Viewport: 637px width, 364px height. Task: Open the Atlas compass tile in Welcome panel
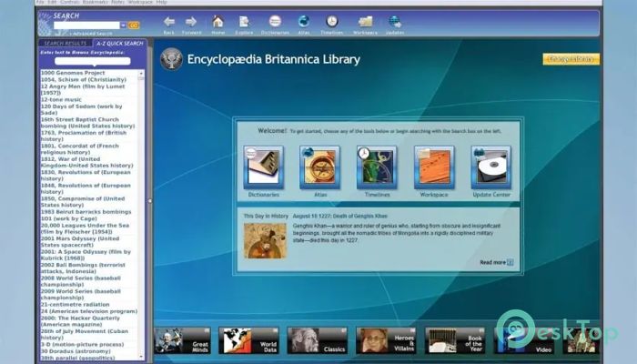click(319, 167)
